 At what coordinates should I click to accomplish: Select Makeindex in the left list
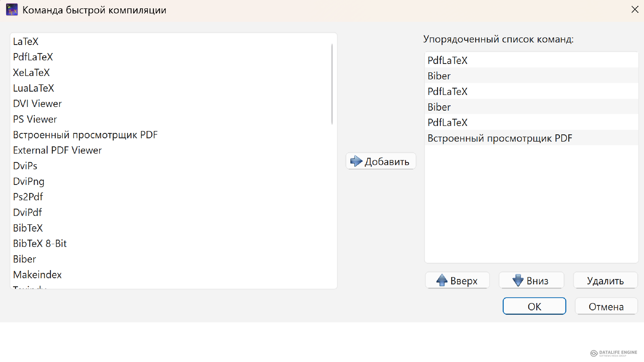click(37, 275)
